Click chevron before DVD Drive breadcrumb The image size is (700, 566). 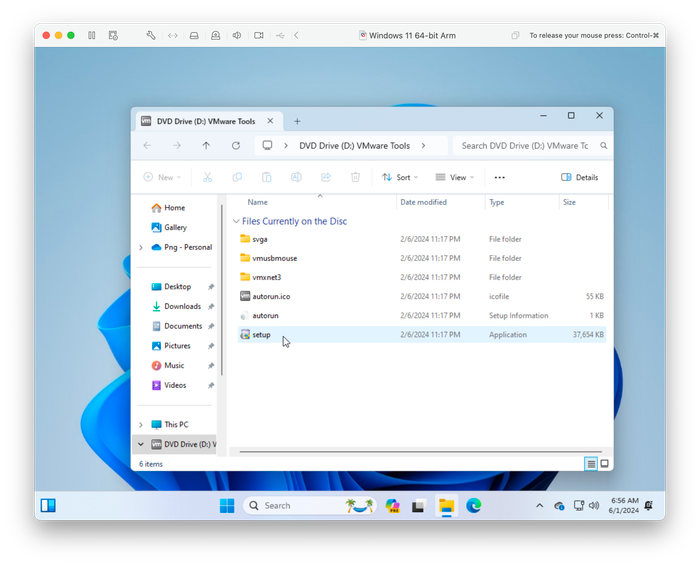point(286,146)
